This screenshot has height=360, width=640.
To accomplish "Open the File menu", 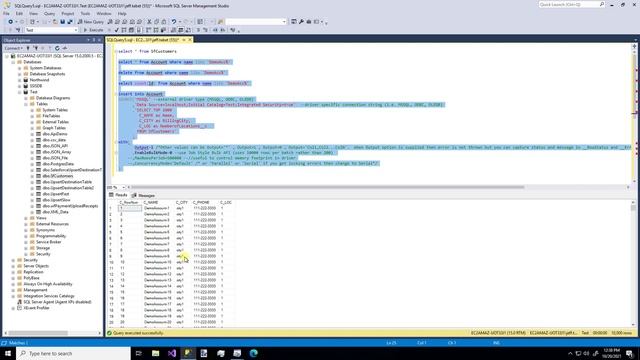I will point(6,13).
